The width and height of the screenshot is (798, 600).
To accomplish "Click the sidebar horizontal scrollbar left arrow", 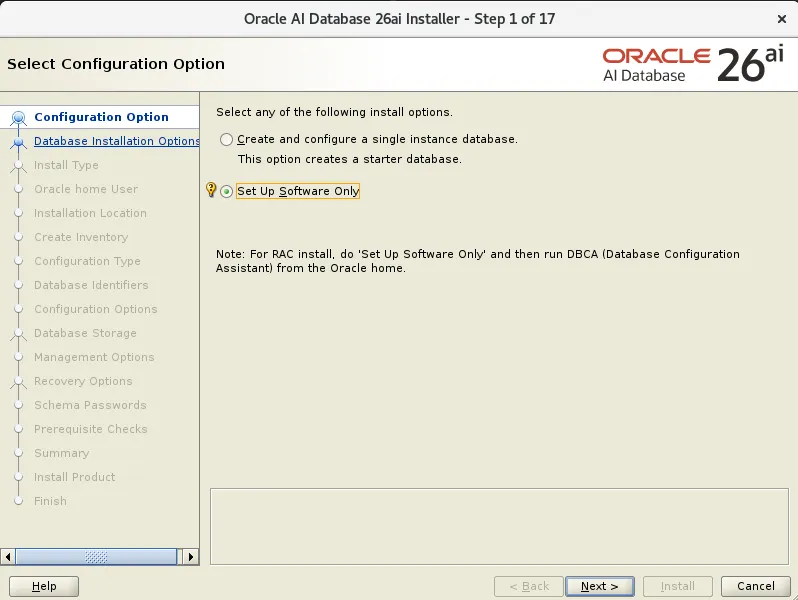I will 8,557.
